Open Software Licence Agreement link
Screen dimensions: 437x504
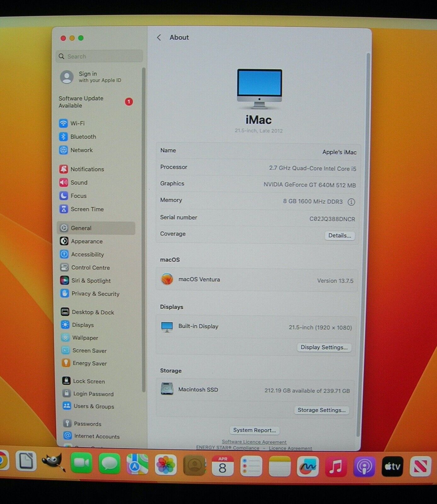254,442
